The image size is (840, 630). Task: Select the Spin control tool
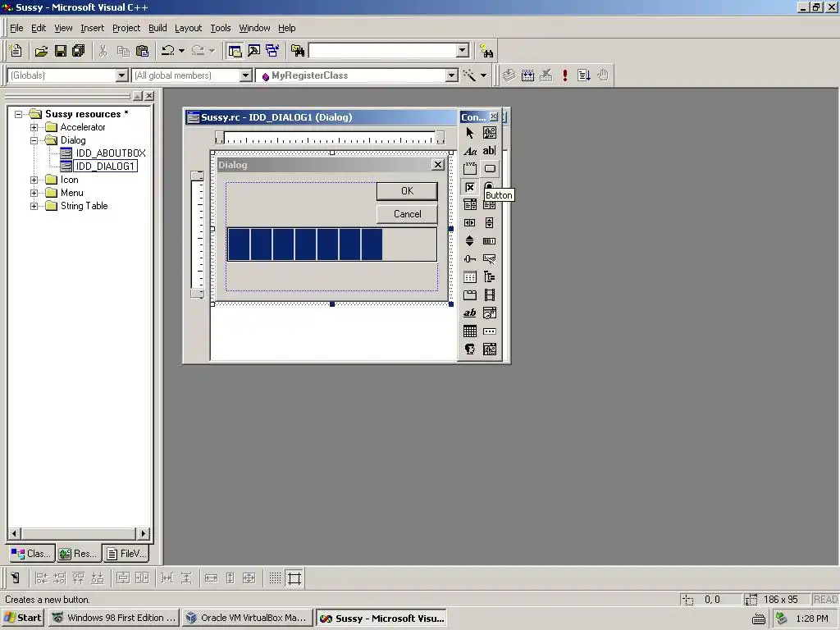pyautogui.click(x=470, y=240)
